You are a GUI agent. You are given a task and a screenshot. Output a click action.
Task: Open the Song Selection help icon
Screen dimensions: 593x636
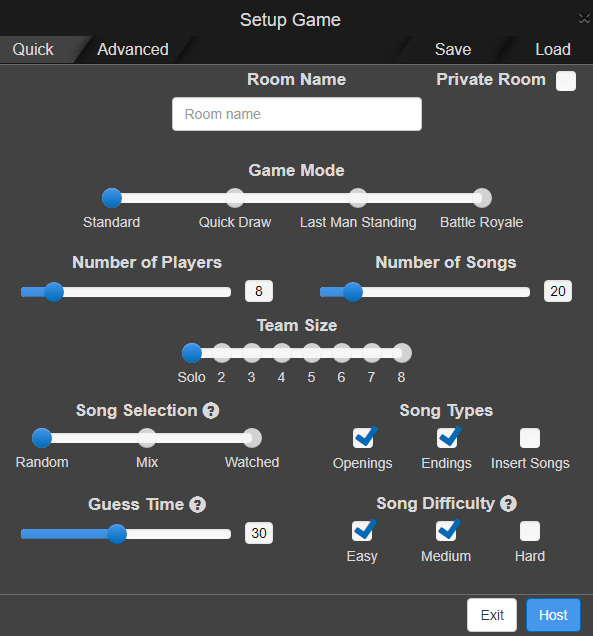(211, 410)
